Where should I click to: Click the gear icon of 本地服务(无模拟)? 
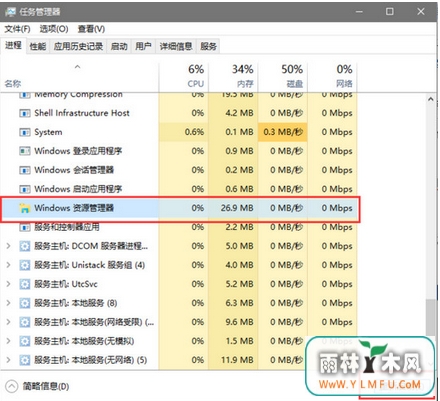25,341
